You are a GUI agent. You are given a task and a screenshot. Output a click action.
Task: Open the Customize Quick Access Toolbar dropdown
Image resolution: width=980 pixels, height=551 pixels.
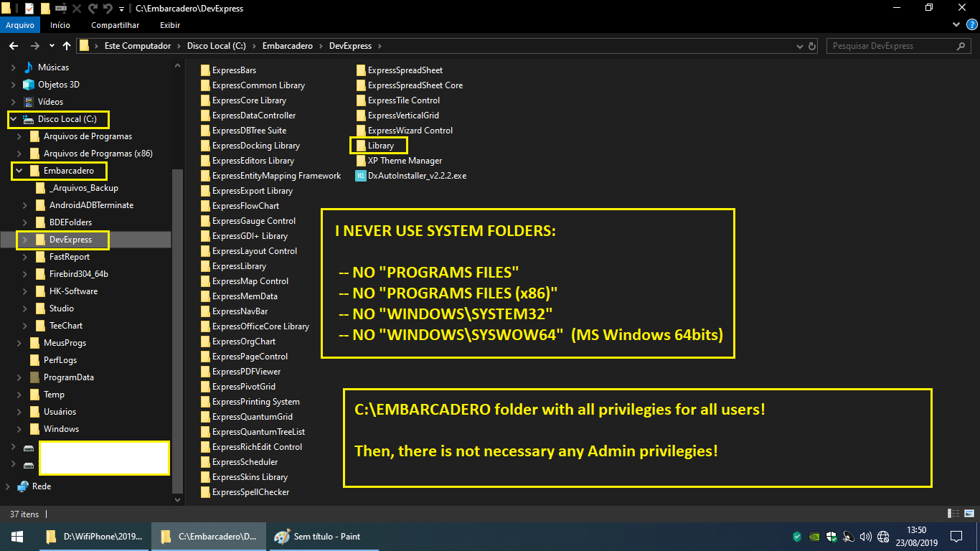tap(122, 9)
